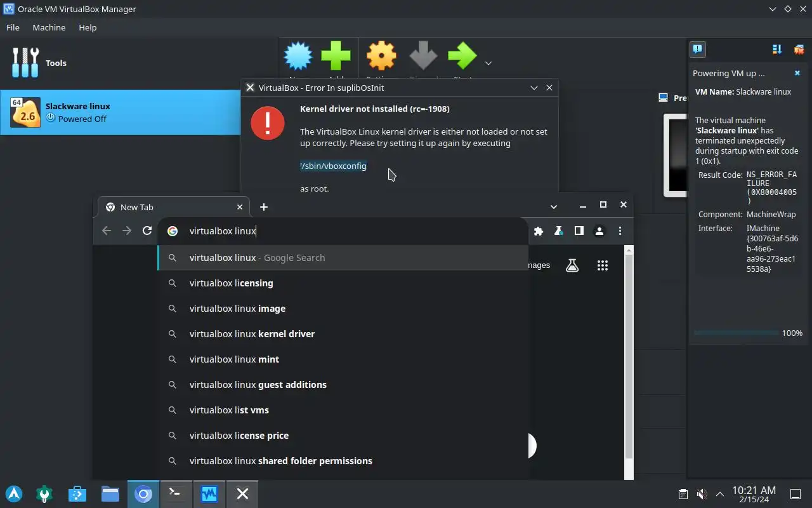Click the New VM blue starburst icon
Viewport: 812px width, 508px height.
click(x=298, y=56)
